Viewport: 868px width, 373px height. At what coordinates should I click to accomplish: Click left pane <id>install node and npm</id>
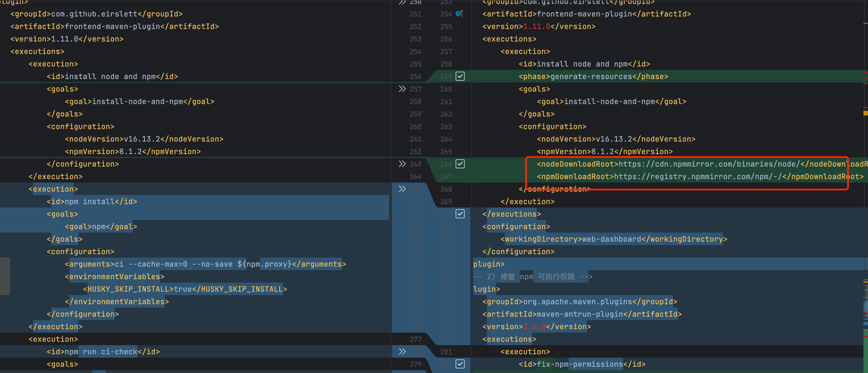pos(112,76)
